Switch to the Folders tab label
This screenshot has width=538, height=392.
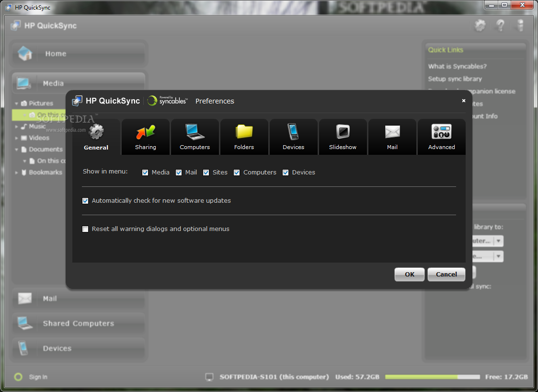point(244,147)
